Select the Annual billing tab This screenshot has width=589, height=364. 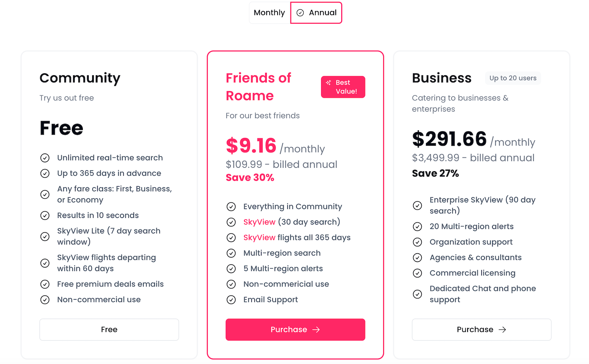pyautogui.click(x=316, y=13)
